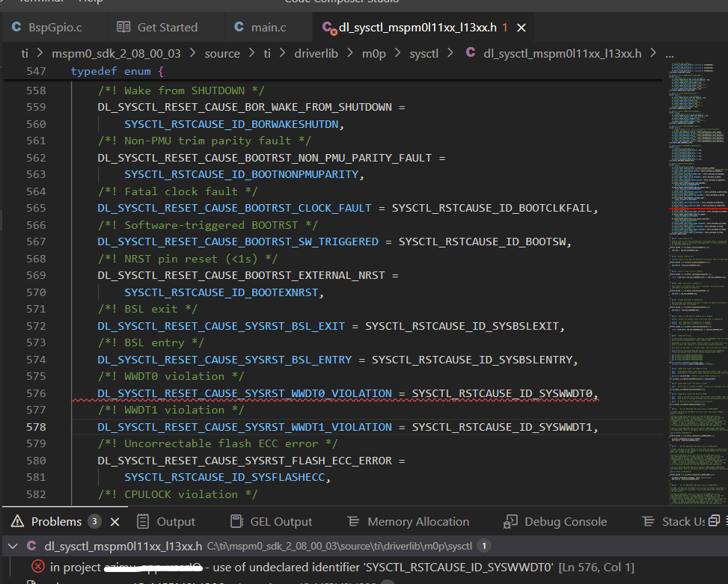
Task: Click the red error circle icon
Action: pyautogui.click(x=38, y=567)
